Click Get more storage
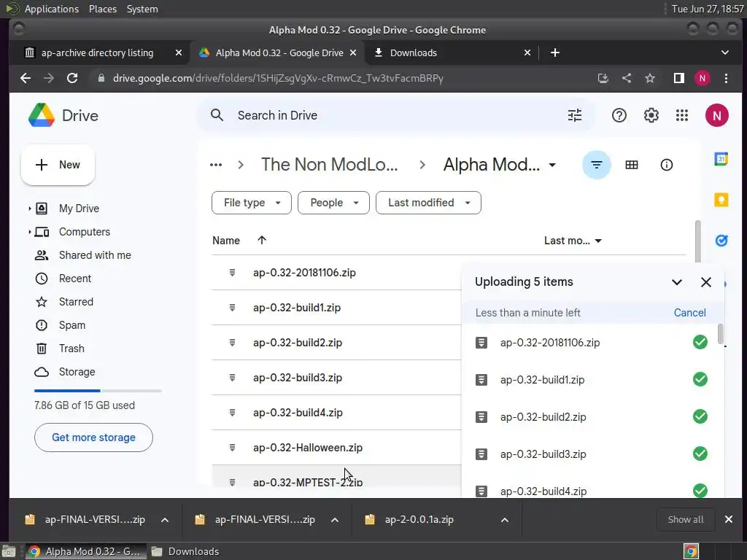747x560 pixels. pyautogui.click(x=93, y=437)
